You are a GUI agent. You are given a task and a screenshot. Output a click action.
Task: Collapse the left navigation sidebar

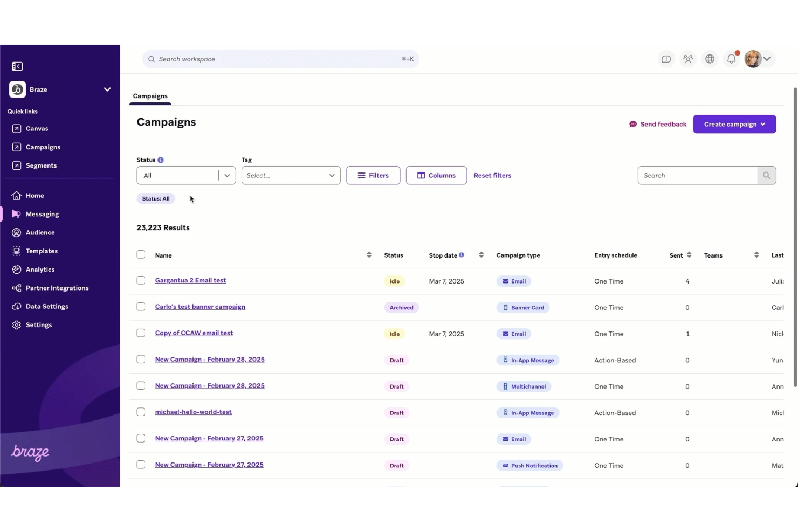point(17,66)
